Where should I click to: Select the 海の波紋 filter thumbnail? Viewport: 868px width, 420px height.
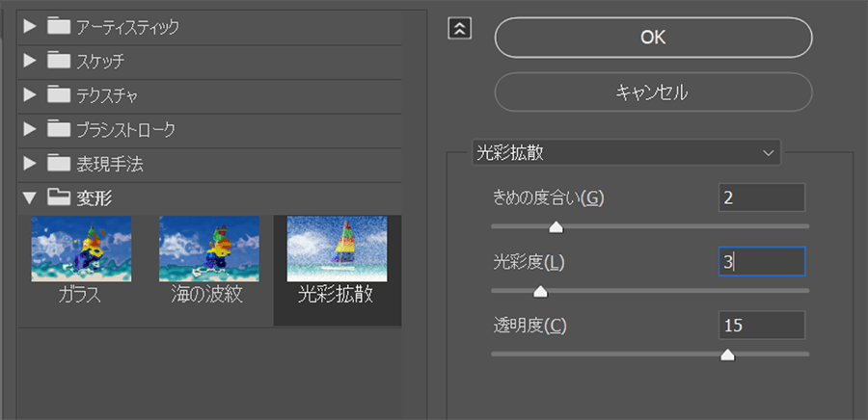(x=209, y=249)
